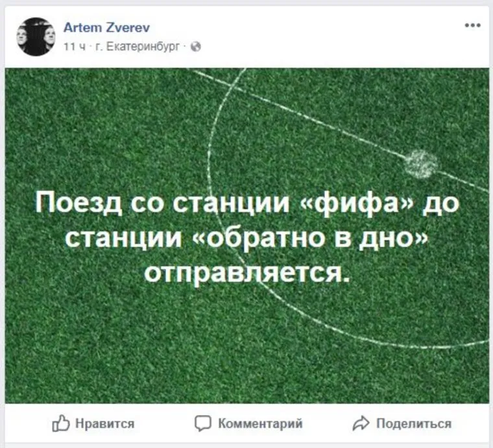Open the three-dot post options menu

click(x=472, y=25)
